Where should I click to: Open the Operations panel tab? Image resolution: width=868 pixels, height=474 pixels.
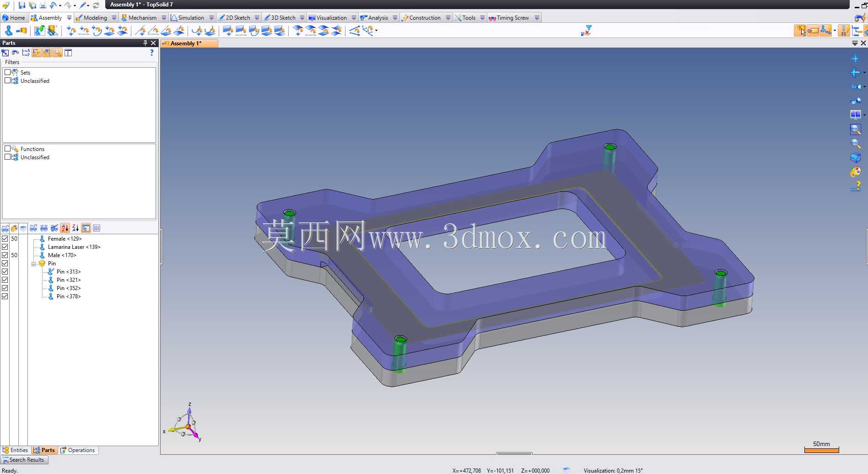click(78, 450)
